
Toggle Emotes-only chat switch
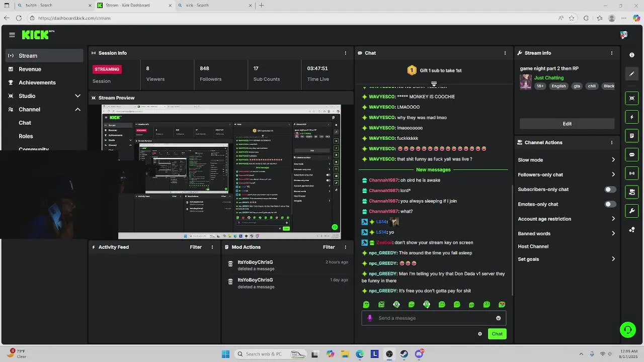[610, 204]
